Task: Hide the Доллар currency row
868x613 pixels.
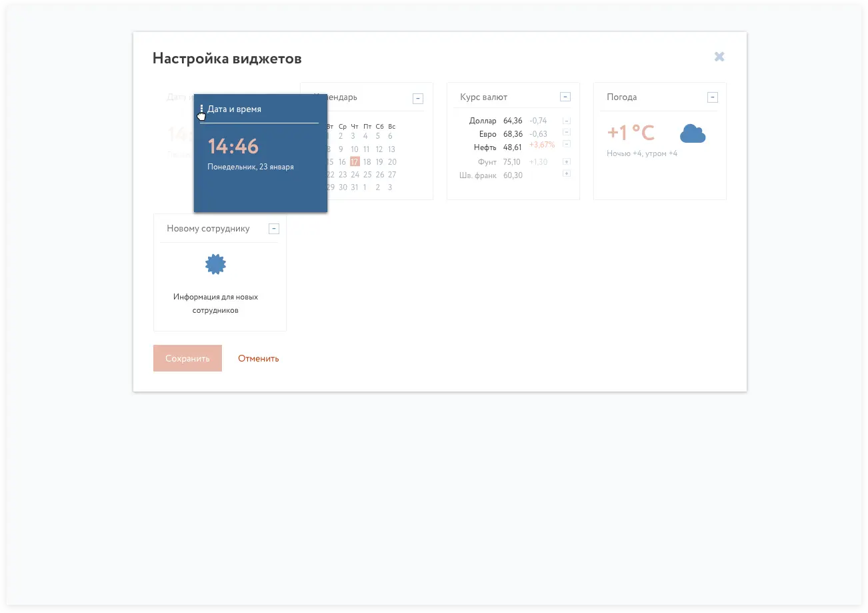Action: click(x=567, y=121)
